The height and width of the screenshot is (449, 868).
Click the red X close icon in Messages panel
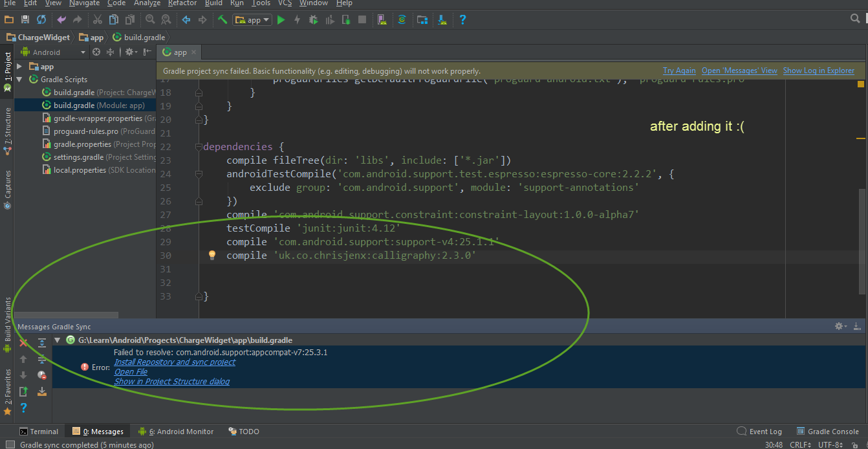(x=23, y=342)
